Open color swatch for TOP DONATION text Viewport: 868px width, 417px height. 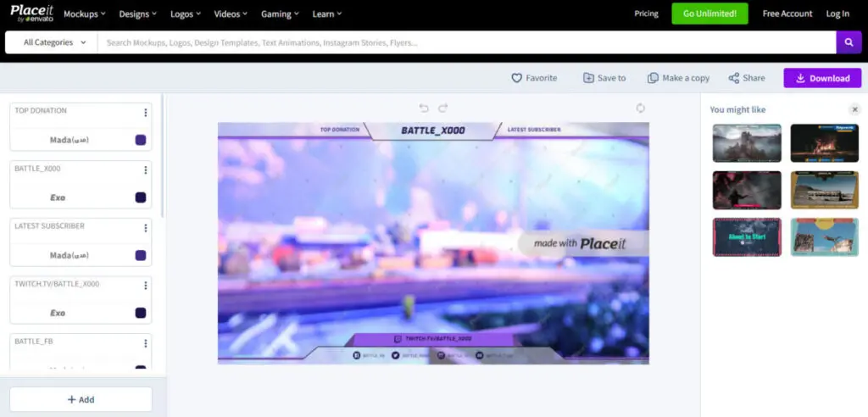(141, 140)
